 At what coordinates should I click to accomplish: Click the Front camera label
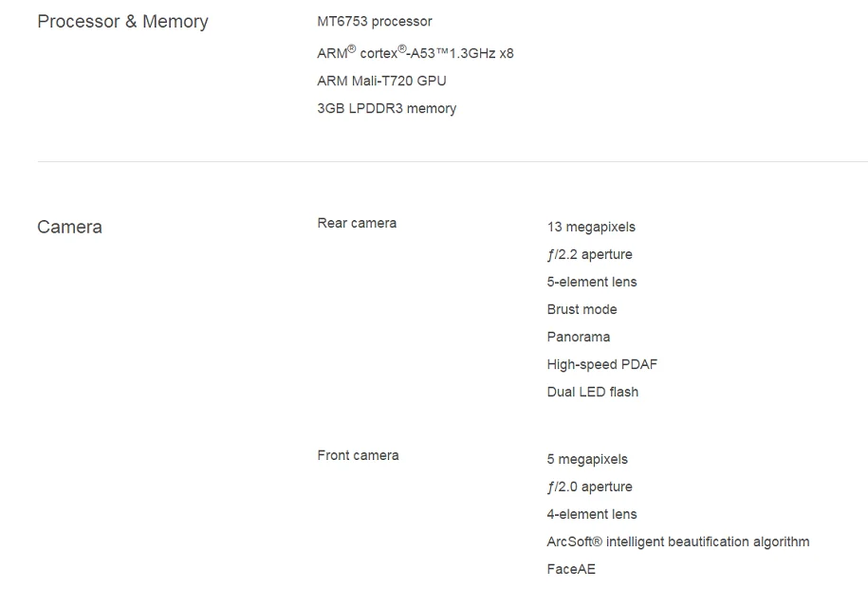point(359,455)
